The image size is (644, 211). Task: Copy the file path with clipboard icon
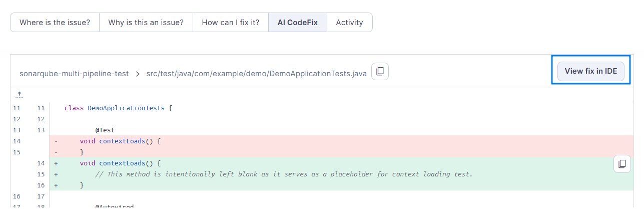380,72
